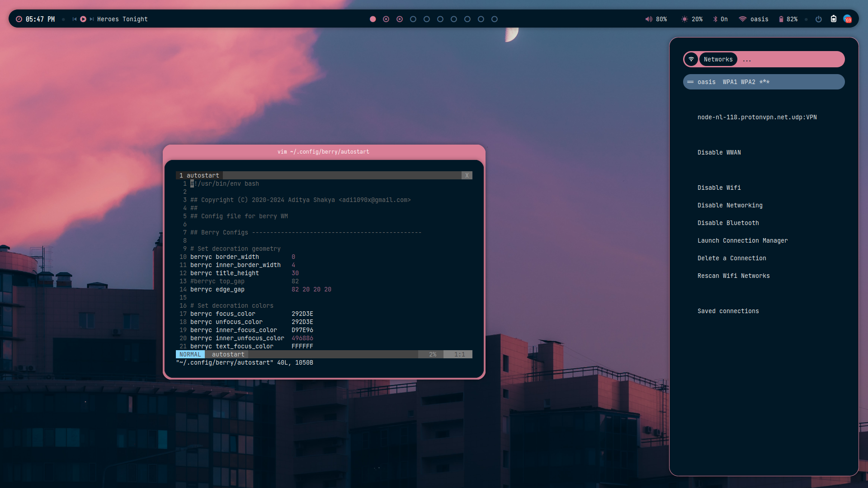The width and height of the screenshot is (868, 488).
Task: Toggle the Bluetooth indicator in the bar
Action: coord(715,19)
